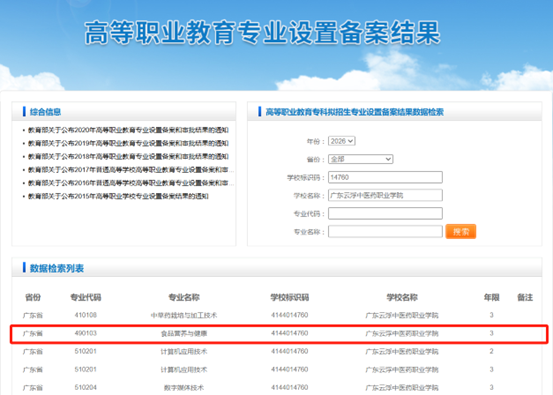The width and height of the screenshot is (553, 395).
Task: Click the 专业代码 column header
Action: click(x=86, y=297)
